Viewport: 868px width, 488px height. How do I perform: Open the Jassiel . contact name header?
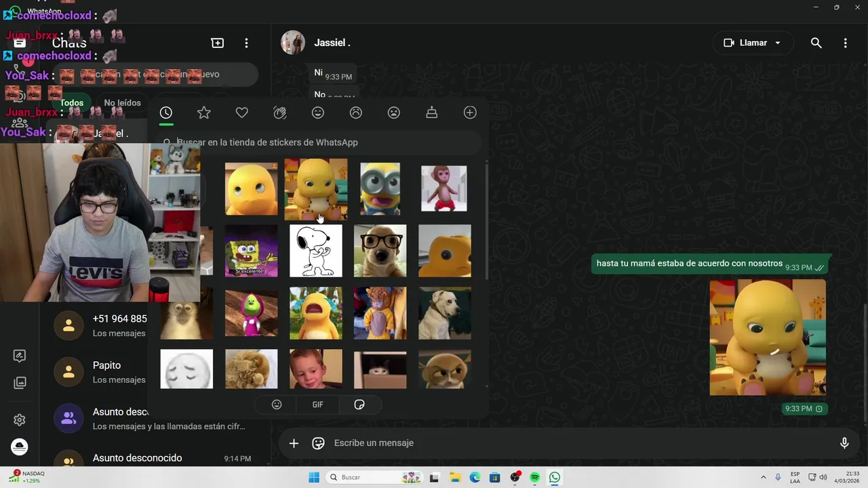(x=332, y=43)
